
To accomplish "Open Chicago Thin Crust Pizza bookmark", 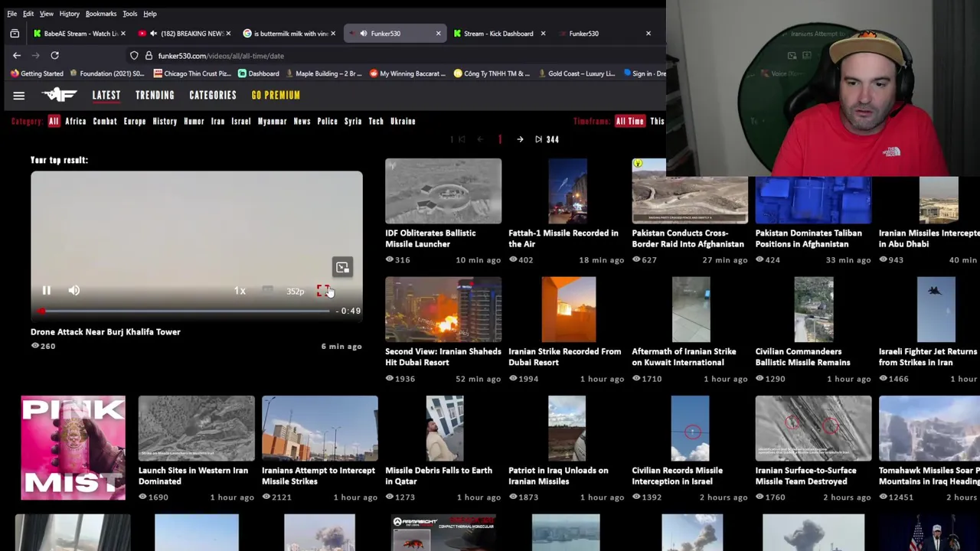I will (x=192, y=73).
